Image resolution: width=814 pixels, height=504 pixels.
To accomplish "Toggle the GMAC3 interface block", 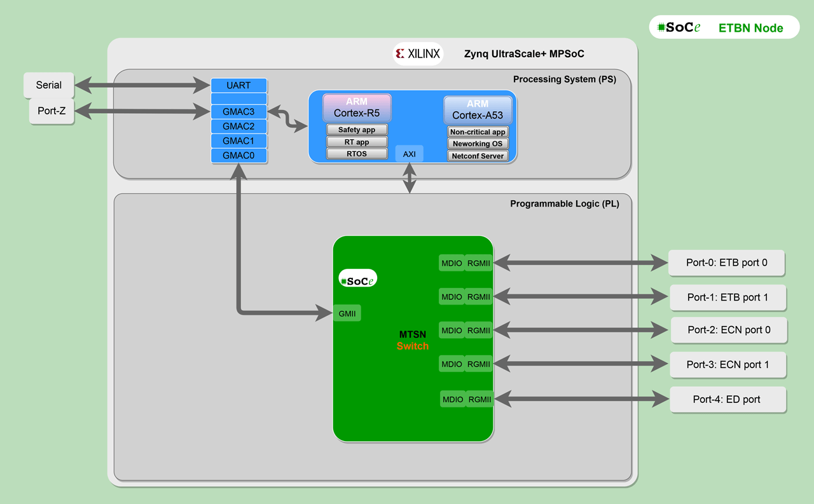I will 238,111.
